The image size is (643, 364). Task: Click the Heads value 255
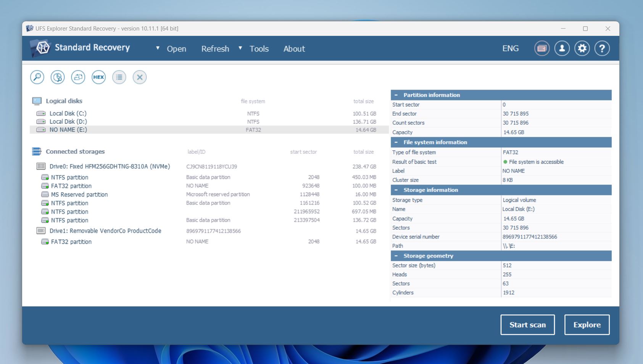pos(507,274)
